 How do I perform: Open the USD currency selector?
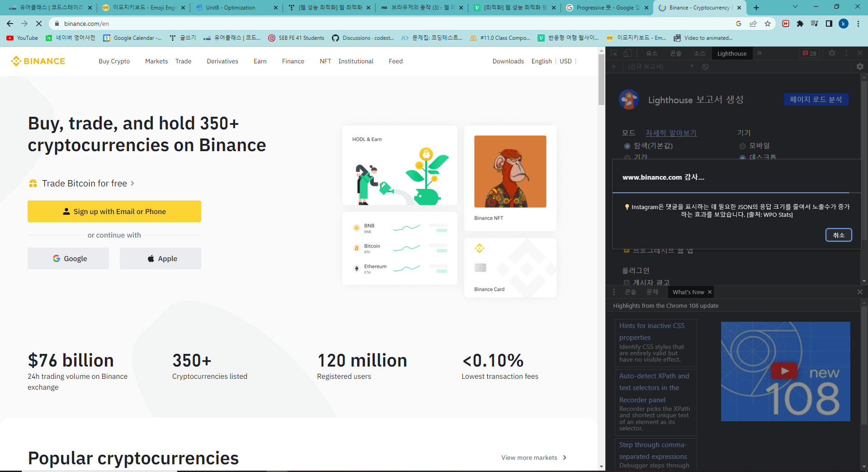click(x=566, y=61)
